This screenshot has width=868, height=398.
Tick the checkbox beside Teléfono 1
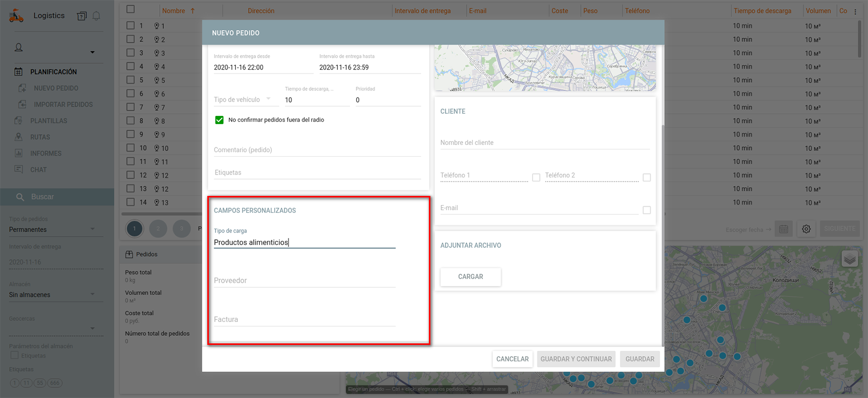coord(536,178)
